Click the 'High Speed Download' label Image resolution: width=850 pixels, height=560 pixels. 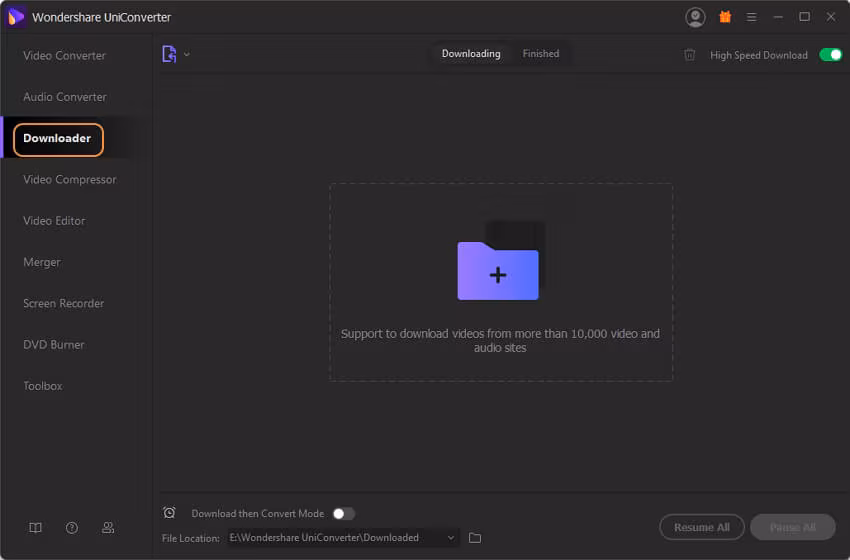click(758, 55)
